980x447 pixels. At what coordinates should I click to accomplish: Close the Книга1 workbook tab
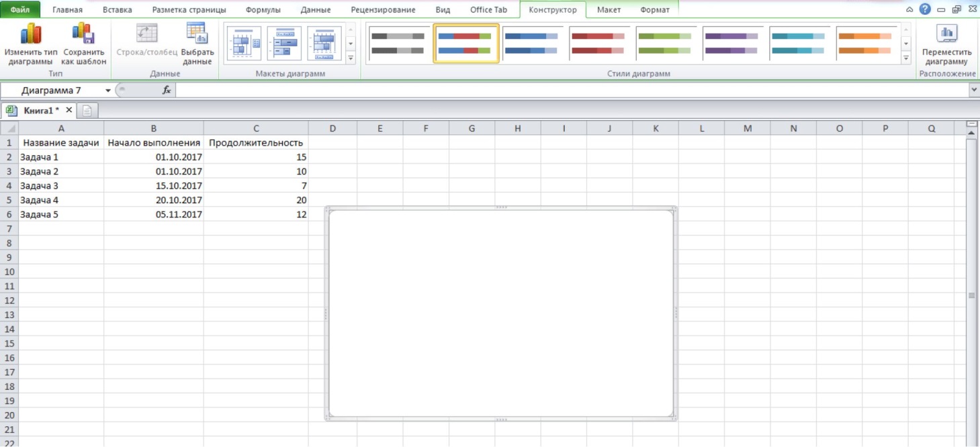pos(69,110)
